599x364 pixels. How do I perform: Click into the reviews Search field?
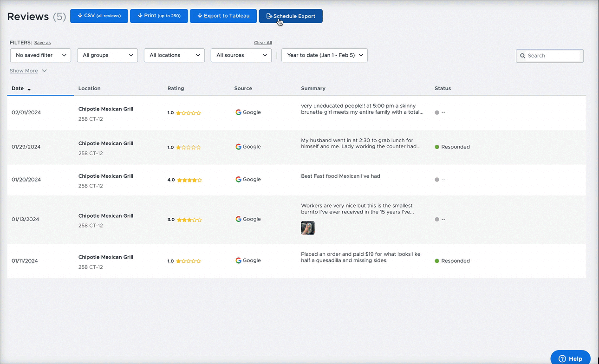[550, 56]
